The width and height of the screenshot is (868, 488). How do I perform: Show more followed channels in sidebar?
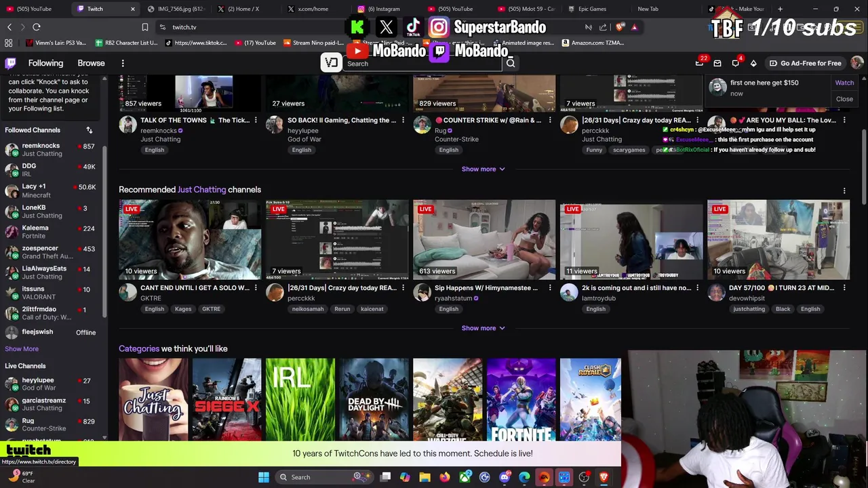click(x=22, y=348)
